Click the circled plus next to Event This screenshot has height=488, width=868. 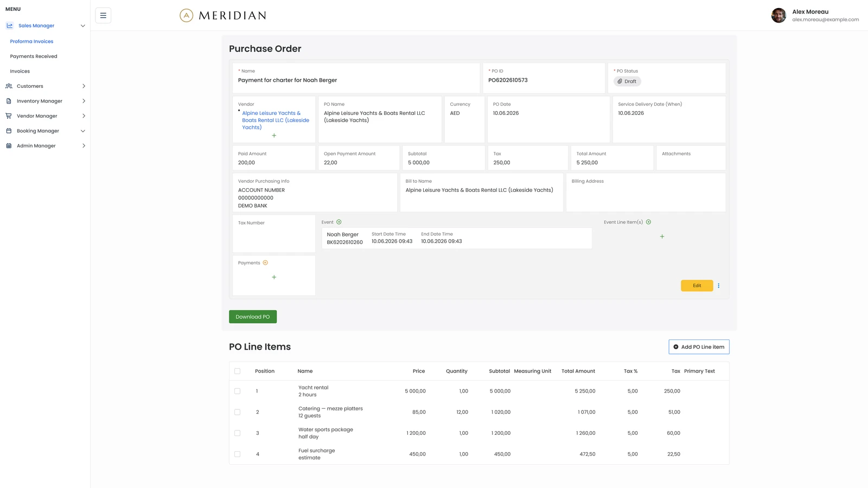(x=339, y=222)
